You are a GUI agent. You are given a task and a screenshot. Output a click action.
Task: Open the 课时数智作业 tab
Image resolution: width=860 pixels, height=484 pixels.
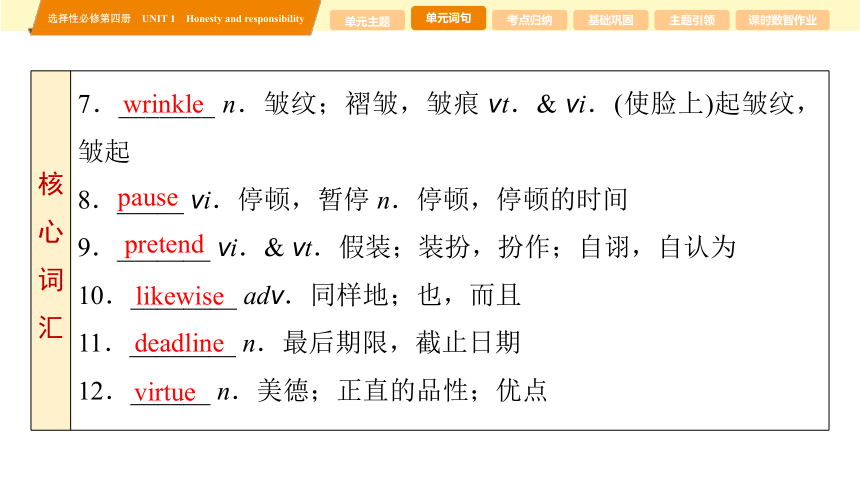coord(782,21)
